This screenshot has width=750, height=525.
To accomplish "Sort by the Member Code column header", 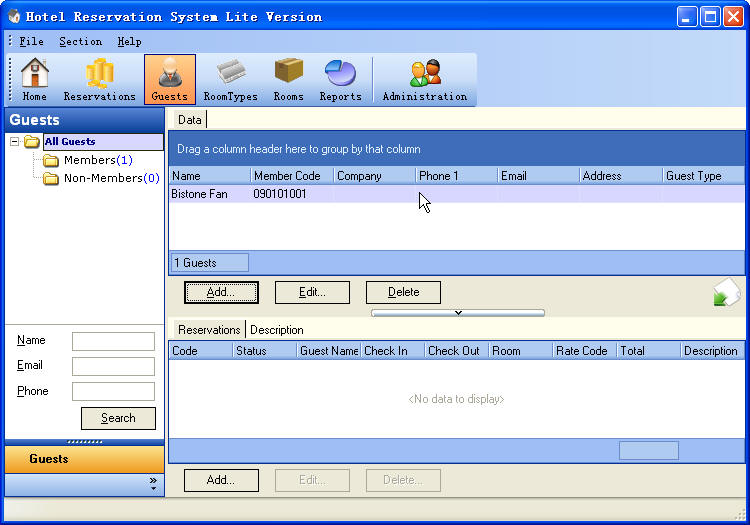I will [x=288, y=176].
